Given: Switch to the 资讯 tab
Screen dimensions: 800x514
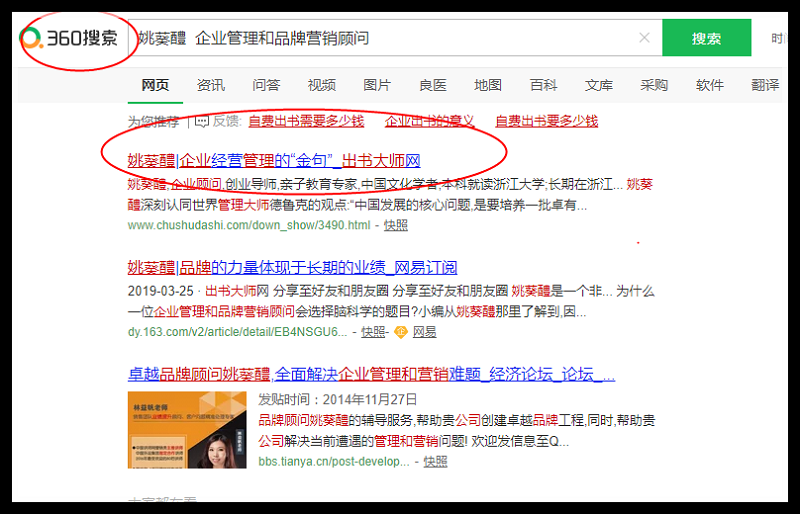Looking at the screenshot, I should pyautogui.click(x=210, y=85).
